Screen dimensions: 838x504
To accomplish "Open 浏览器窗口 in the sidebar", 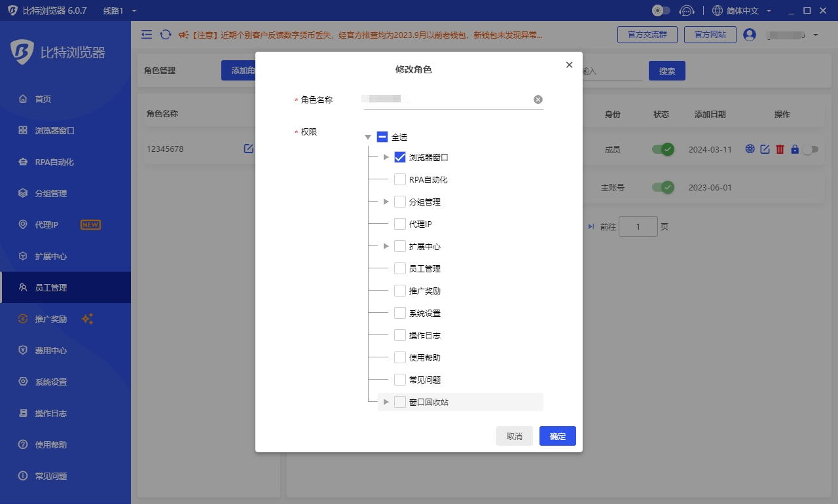I will click(65, 130).
